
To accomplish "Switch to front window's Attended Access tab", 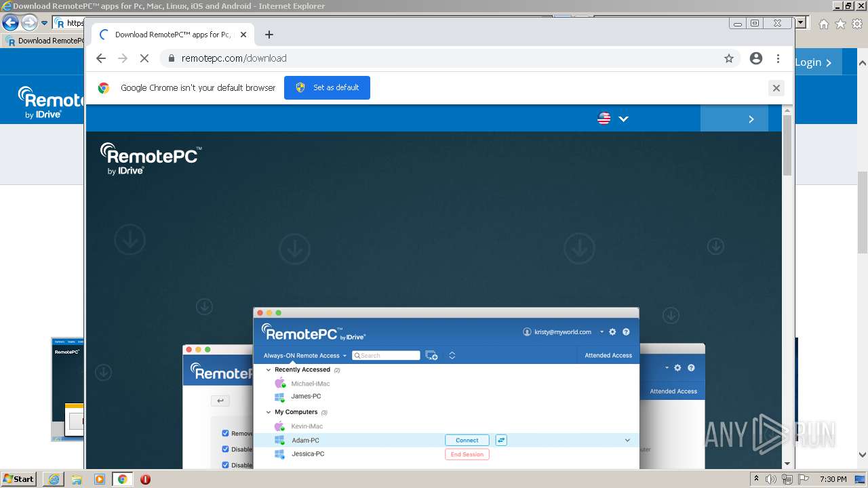I will 608,355.
